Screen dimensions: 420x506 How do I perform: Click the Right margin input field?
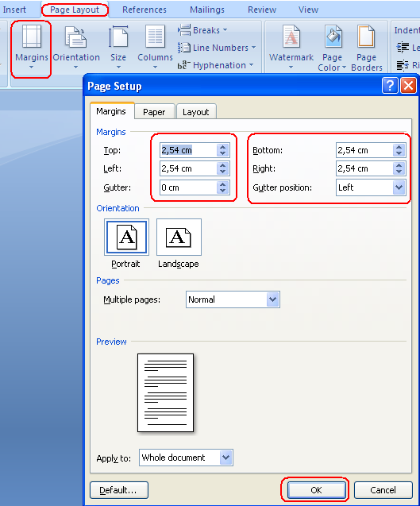[364, 168]
